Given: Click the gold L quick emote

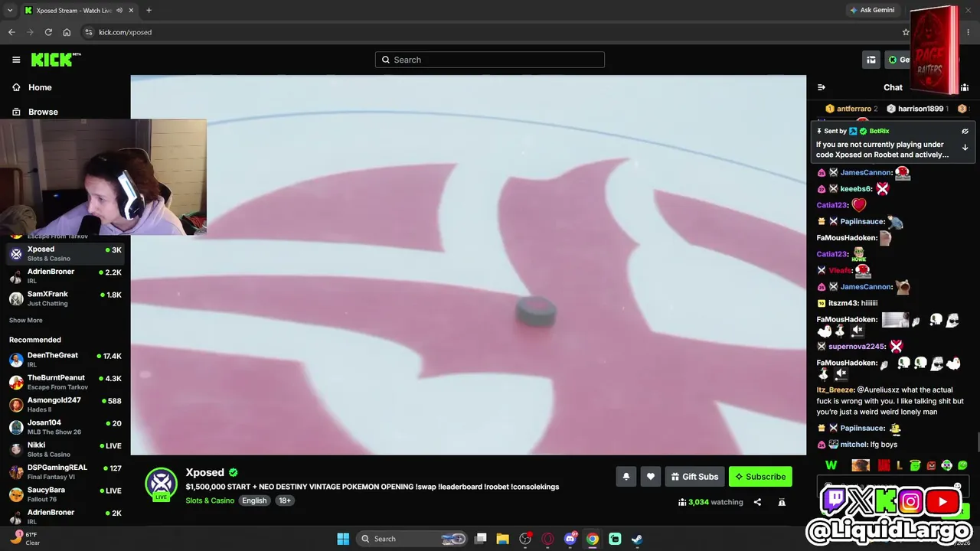Looking at the screenshot, I should pos(900,465).
